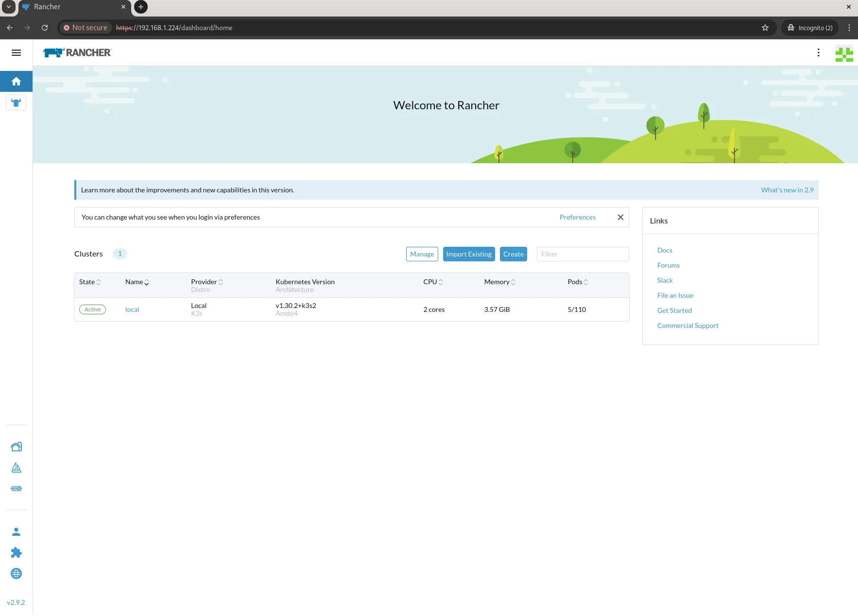Sort clusters by CPU column
The height and width of the screenshot is (616, 858).
click(433, 282)
